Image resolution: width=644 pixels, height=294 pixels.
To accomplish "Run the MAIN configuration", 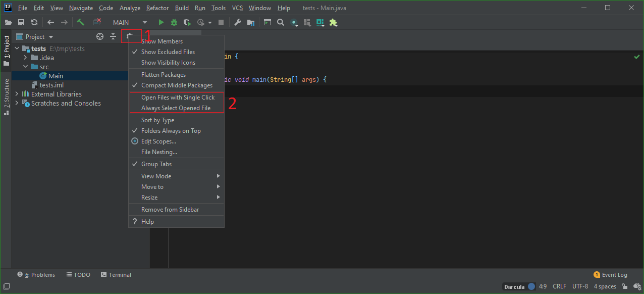I will pyautogui.click(x=161, y=22).
